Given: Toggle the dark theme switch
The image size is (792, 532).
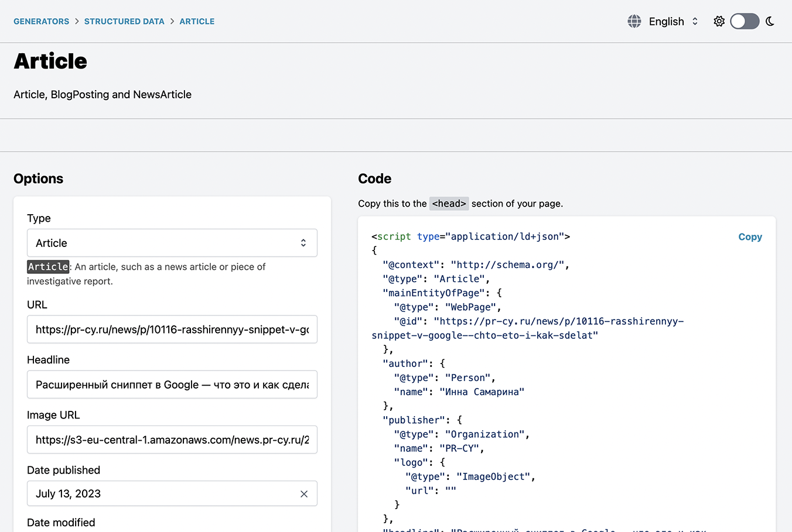Looking at the screenshot, I should pos(744,22).
